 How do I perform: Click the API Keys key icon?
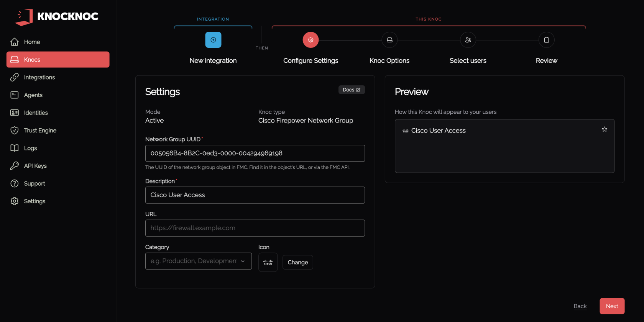[x=15, y=166]
